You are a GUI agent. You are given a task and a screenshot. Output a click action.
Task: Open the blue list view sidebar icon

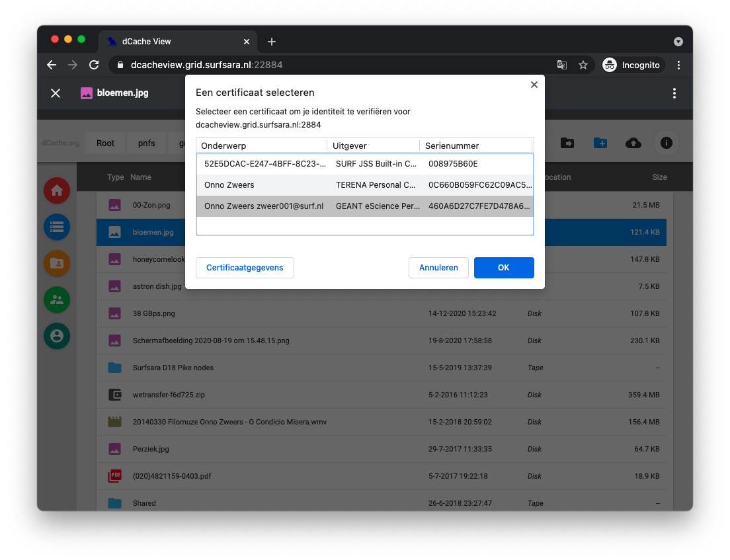click(57, 227)
